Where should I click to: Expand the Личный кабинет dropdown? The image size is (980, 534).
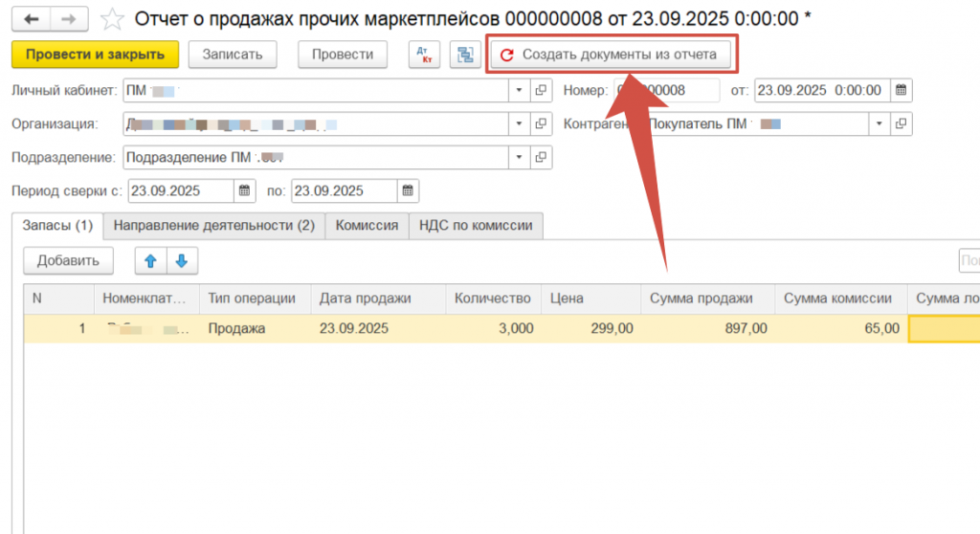[x=519, y=90]
